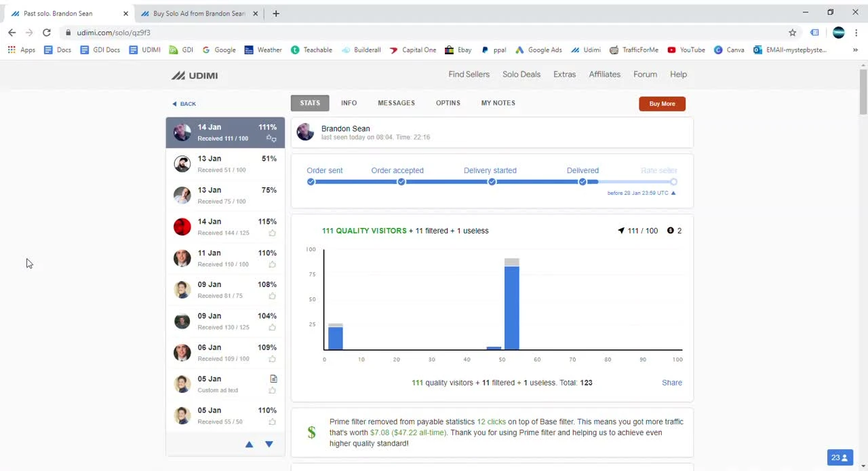Click the thumbs-up icon on the 108% order
Viewport: 868px width, 471px height.
[x=273, y=296]
